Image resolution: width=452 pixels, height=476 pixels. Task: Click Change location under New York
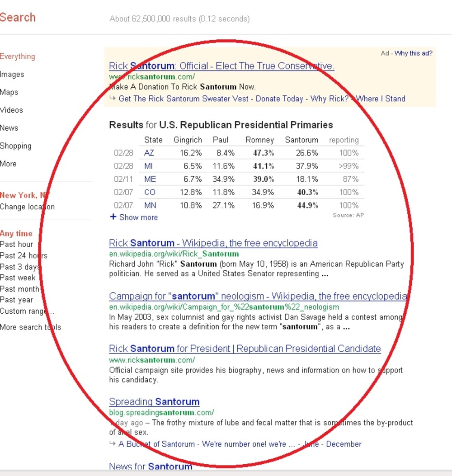pyautogui.click(x=27, y=207)
